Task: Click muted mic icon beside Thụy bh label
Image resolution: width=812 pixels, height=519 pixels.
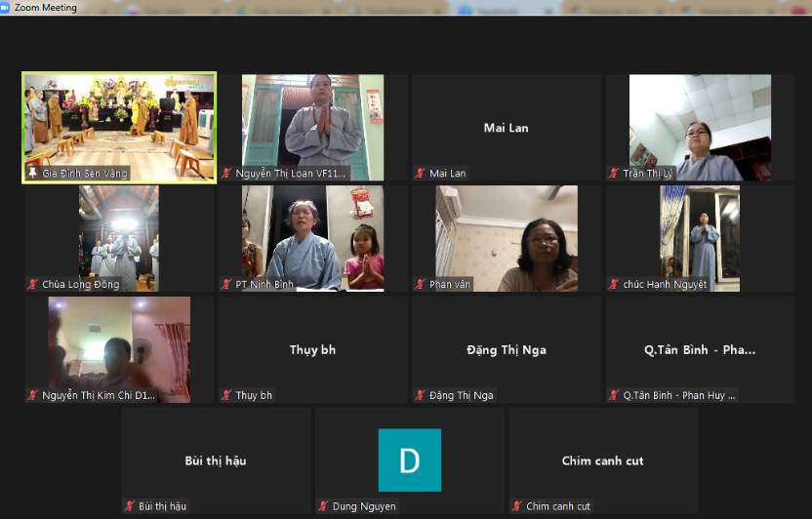Action: tap(226, 396)
